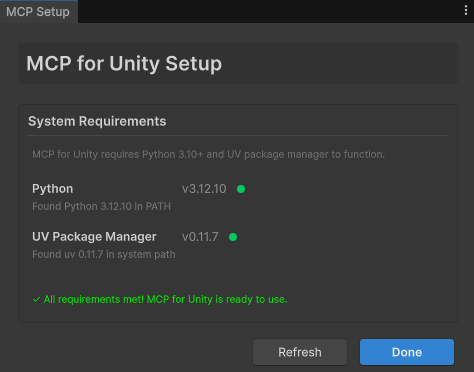474x372 pixels.
Task: Click the UV version v0.11.7 text
Action: click(200, 237)
